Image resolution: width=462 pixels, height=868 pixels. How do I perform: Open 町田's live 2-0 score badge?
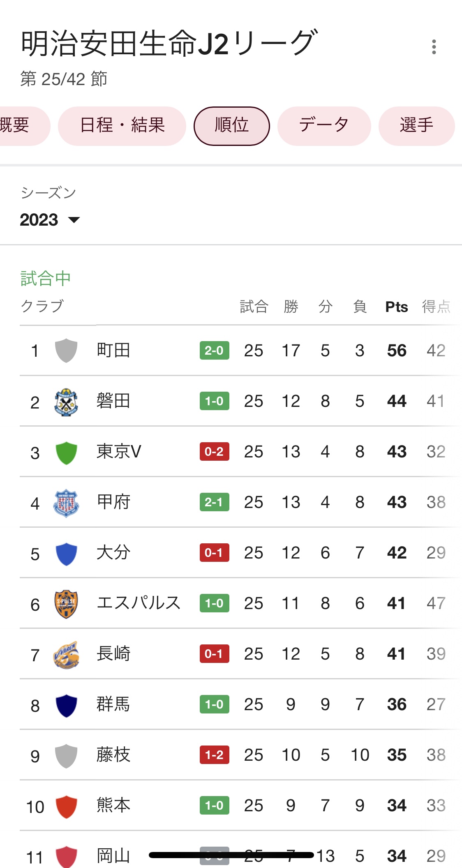[214, 351]
